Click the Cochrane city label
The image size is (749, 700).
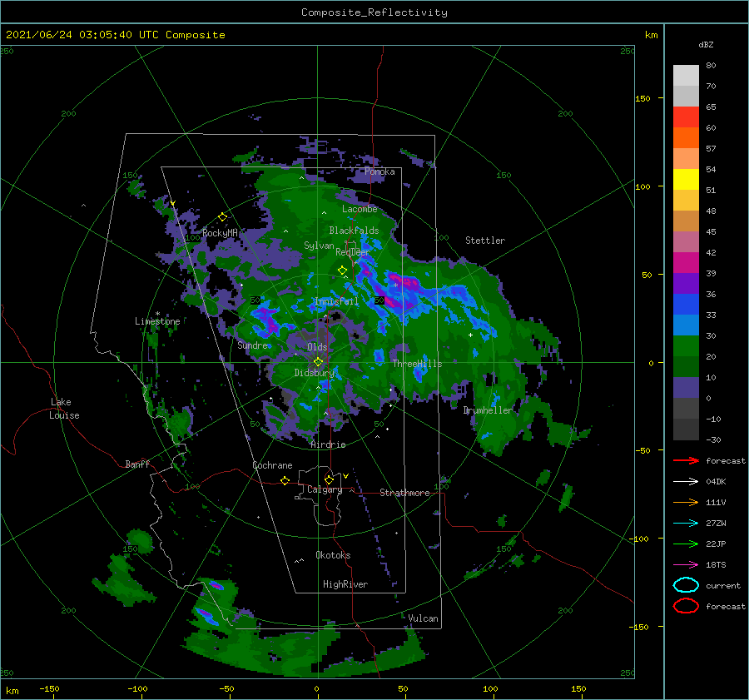click(272, 465)
